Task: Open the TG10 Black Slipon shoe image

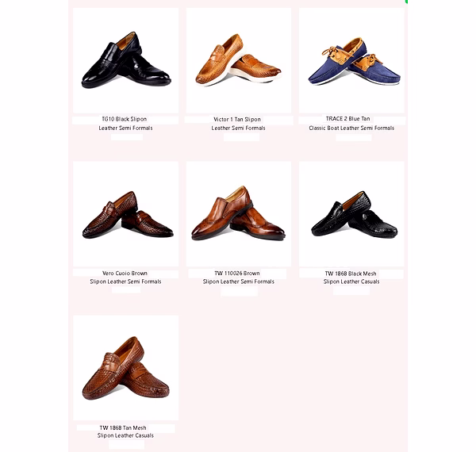Action: coord(125,61)
